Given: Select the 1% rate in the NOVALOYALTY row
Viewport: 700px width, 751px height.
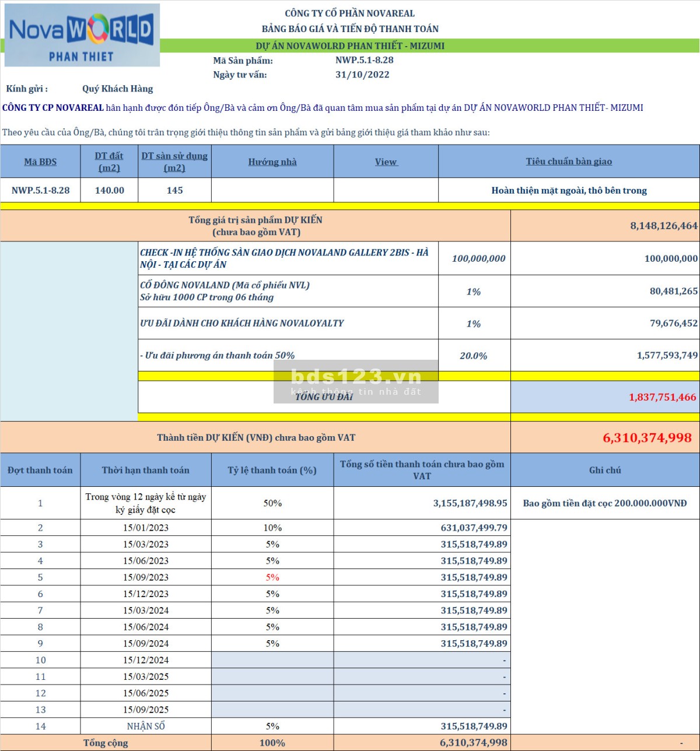Looking at the screenshot, I should [474, 324].
